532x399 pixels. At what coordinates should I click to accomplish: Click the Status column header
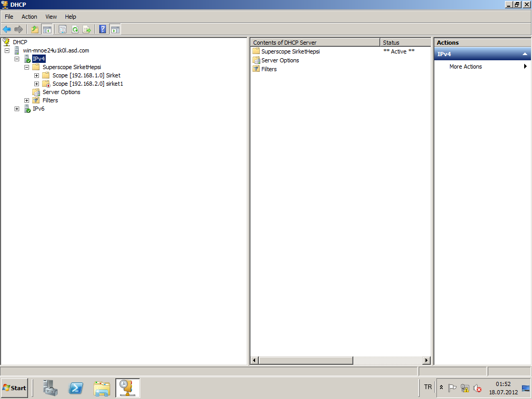(405, 43)
